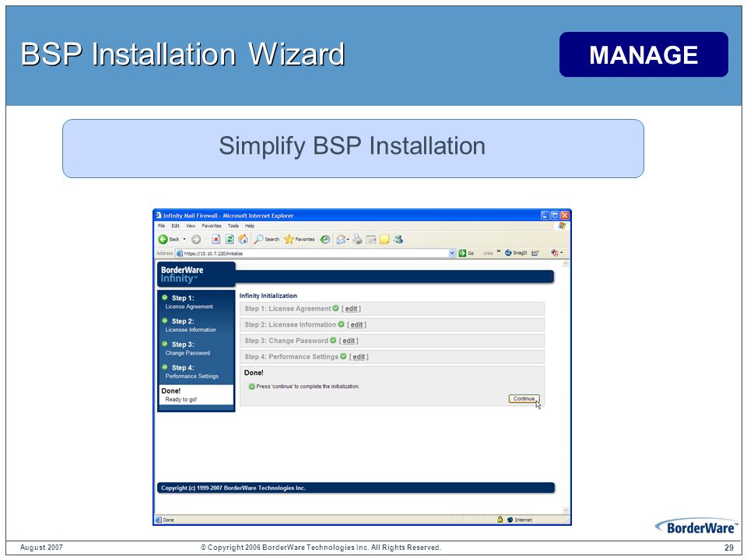Open the Tools menu
Screen dimensions: 747x560
(x=233, y=226)
